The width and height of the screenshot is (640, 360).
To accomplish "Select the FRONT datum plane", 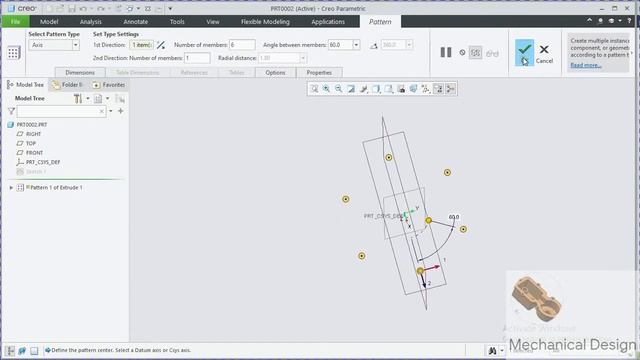I will pos(34,153).
